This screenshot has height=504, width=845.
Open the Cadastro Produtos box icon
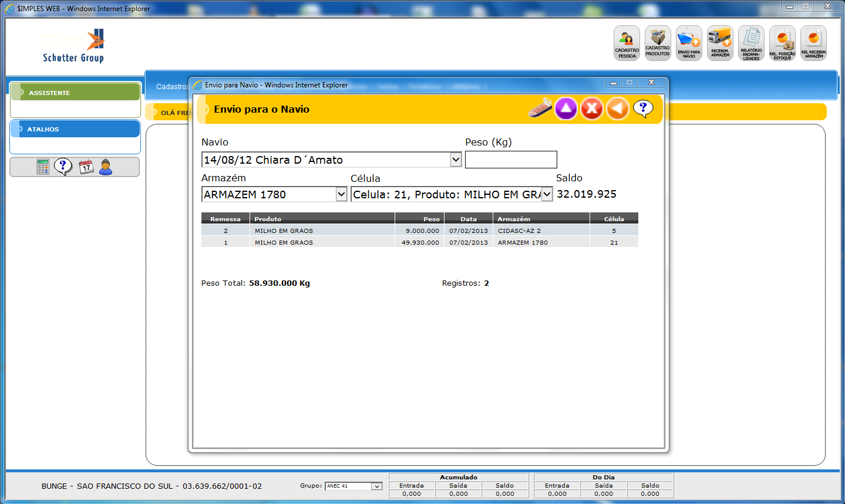click(x=658, y=43)
